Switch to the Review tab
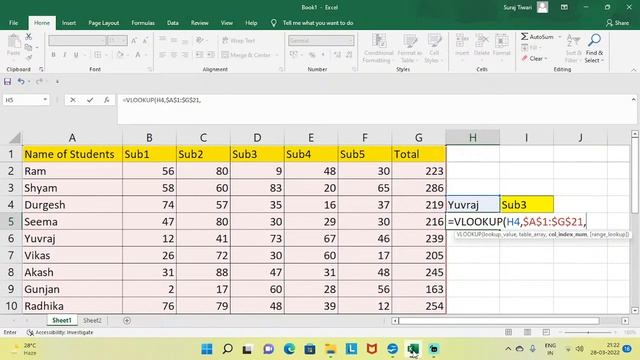 200,23
